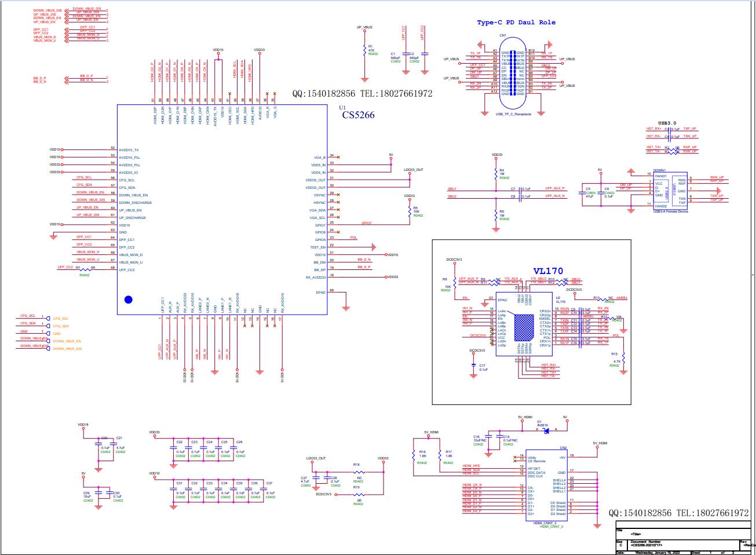Select the VL170 heading text

click(548, 271)
